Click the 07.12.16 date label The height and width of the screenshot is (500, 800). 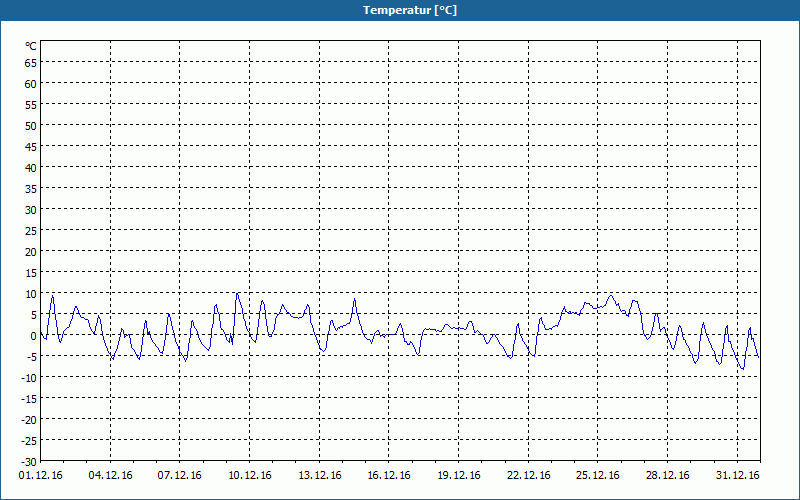180,476
